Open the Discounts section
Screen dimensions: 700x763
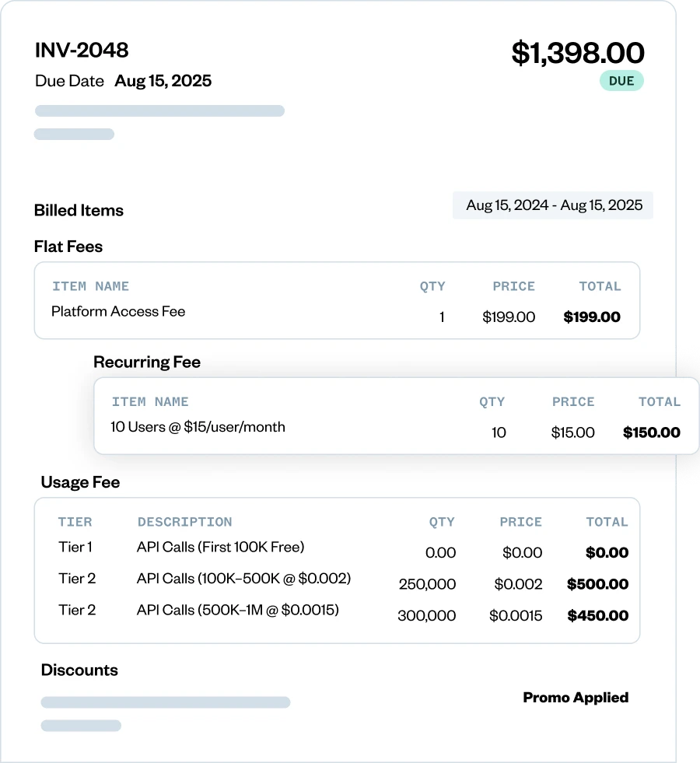pyautogui.click(x=79, y=670)
